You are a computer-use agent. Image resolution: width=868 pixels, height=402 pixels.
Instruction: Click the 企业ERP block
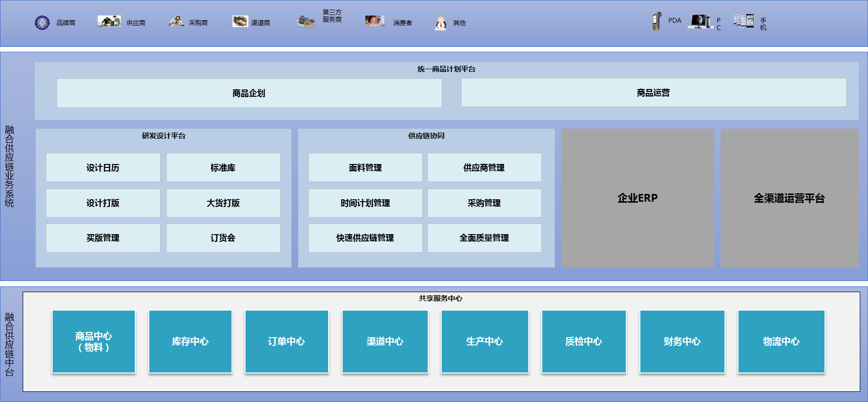click(x=637, y=198)
